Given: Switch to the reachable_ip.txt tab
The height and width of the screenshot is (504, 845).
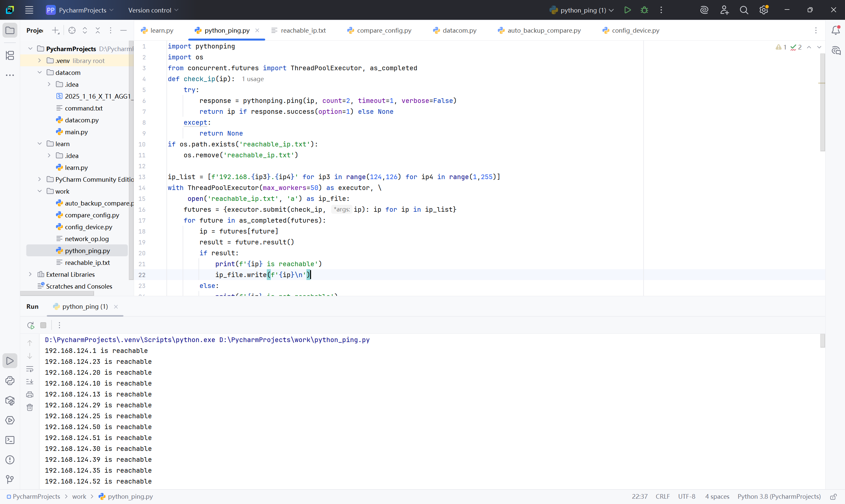Looking at the screenshot, I should 303,30.
